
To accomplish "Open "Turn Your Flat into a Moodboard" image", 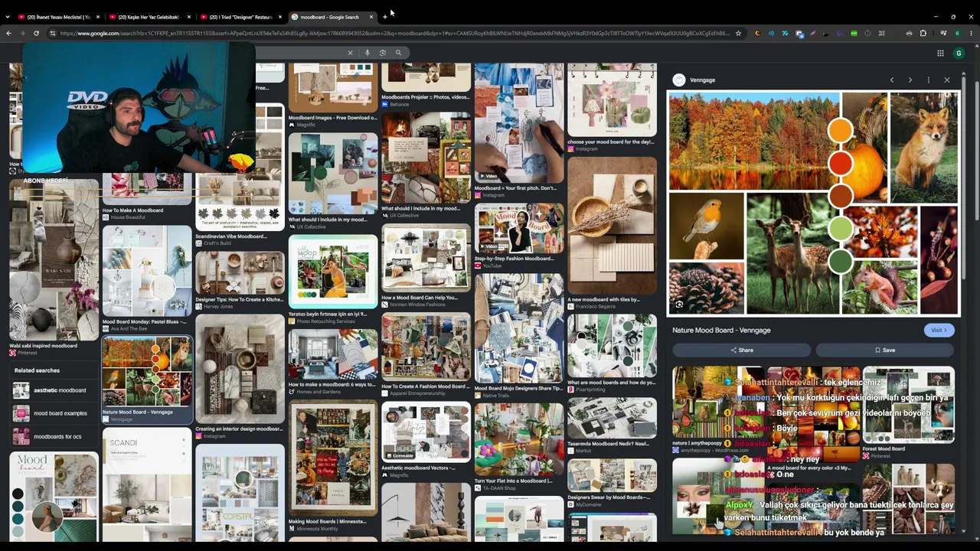I will [x=519, y=439].
